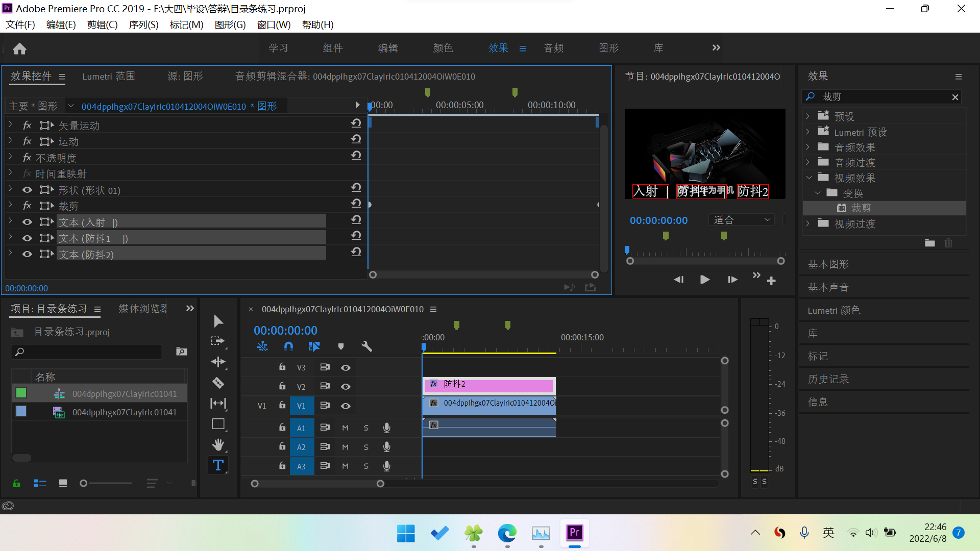Mute audio track A1
This screenshot has height=551, width=980.
coord(345,428)
